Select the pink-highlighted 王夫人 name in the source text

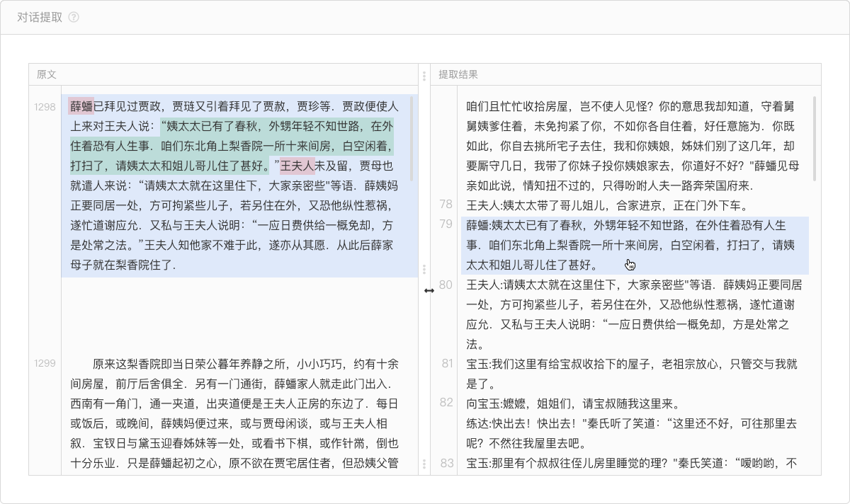[297, 166]
